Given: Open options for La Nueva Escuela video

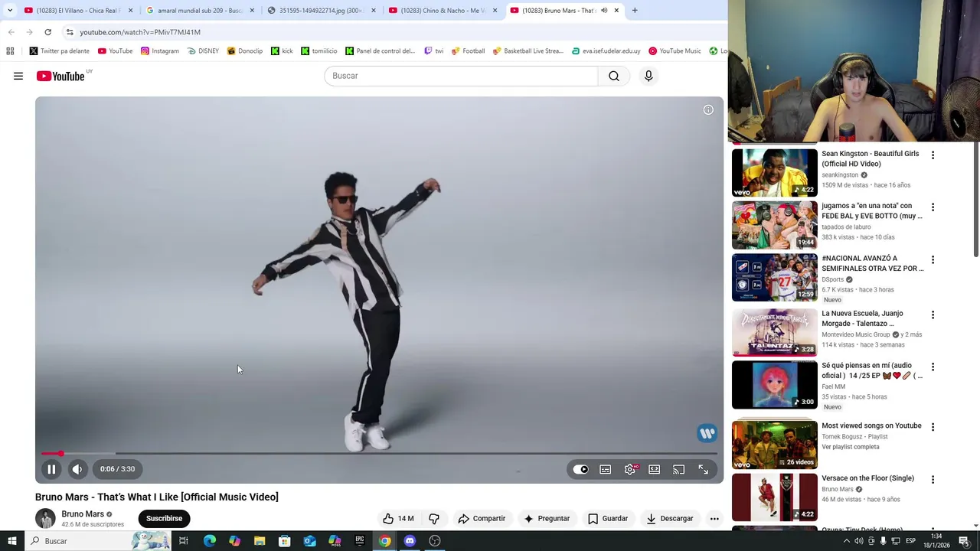Looking at the screenshot, I should 933,315.
